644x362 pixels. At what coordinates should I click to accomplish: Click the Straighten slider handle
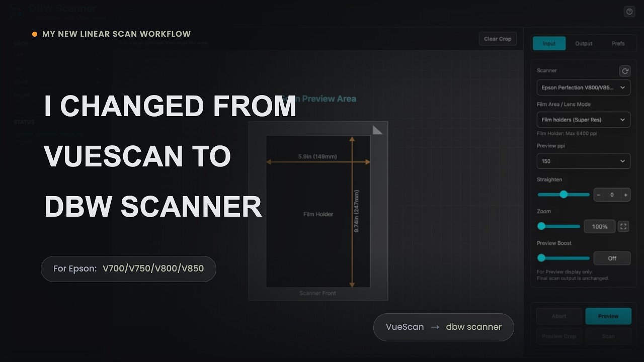[563, 195]
